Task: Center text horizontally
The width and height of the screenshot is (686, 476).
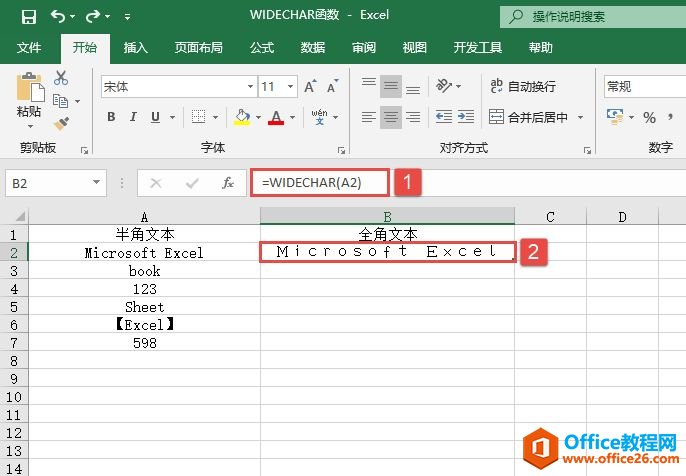Action: (x=391, y=117)
